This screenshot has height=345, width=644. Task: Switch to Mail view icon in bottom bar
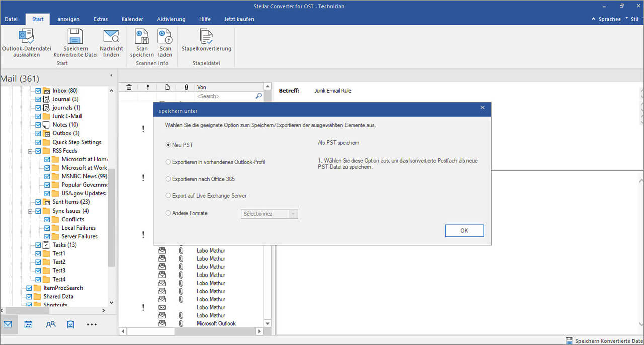[x=8, y=324]
